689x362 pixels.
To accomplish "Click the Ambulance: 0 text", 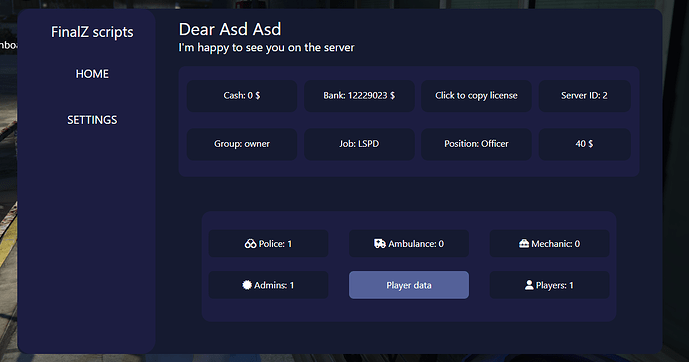I will tap(416, 244).
